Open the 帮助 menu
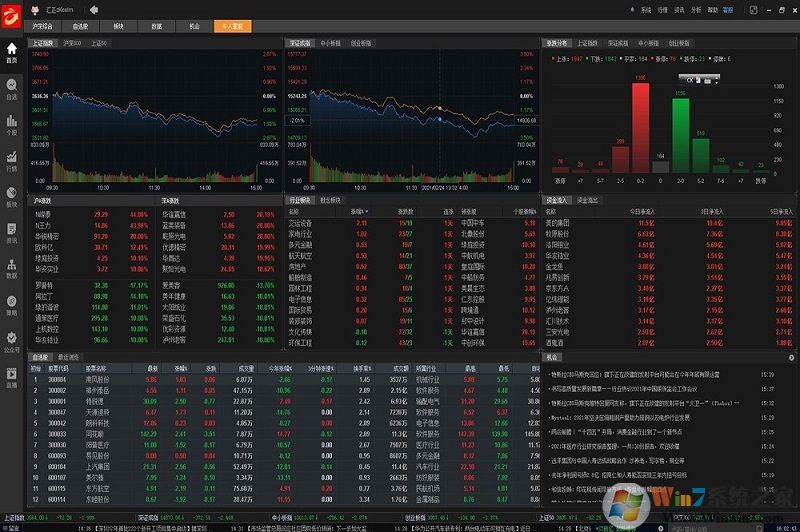800x532 pixels. tap(713, 10)
